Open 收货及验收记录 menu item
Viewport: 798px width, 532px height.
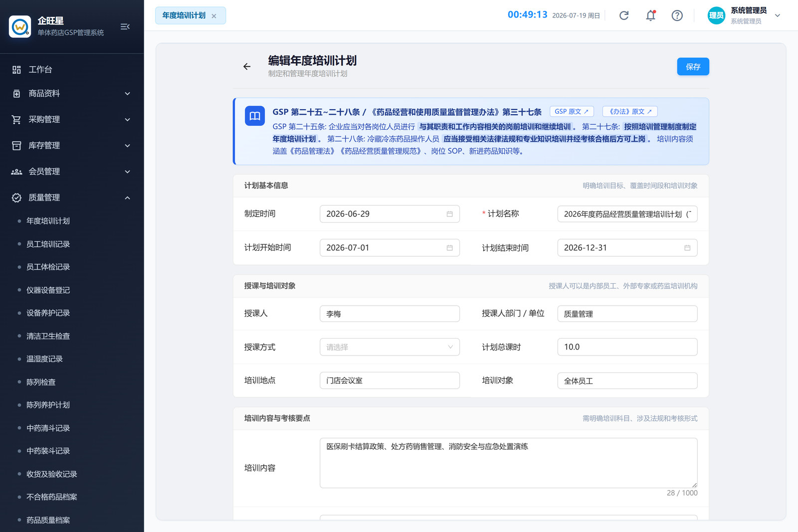coord(51,474)
